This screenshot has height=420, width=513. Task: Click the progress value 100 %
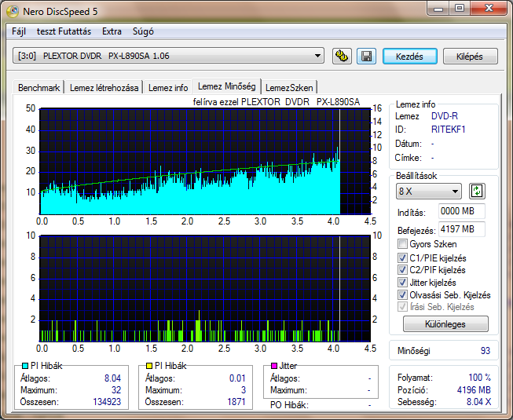pyautogui.click(x=479, y=378)
